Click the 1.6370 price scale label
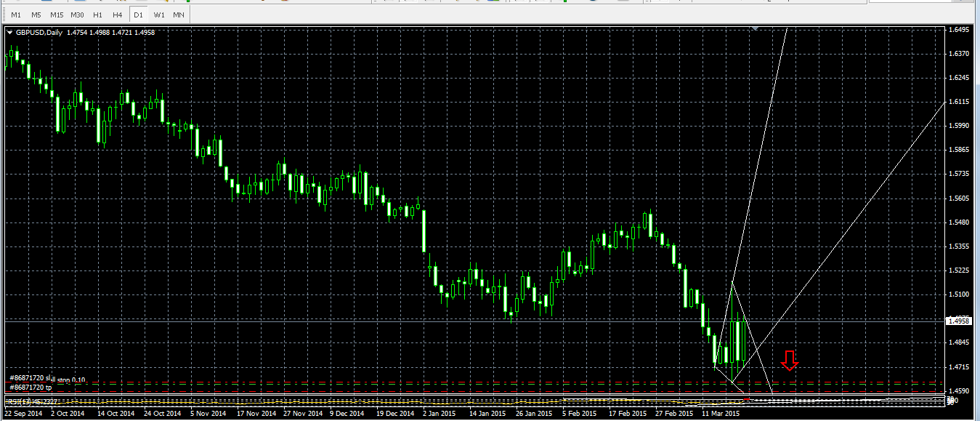The height and width of the screenshot is (421, 980). click(x=959, y=54)
